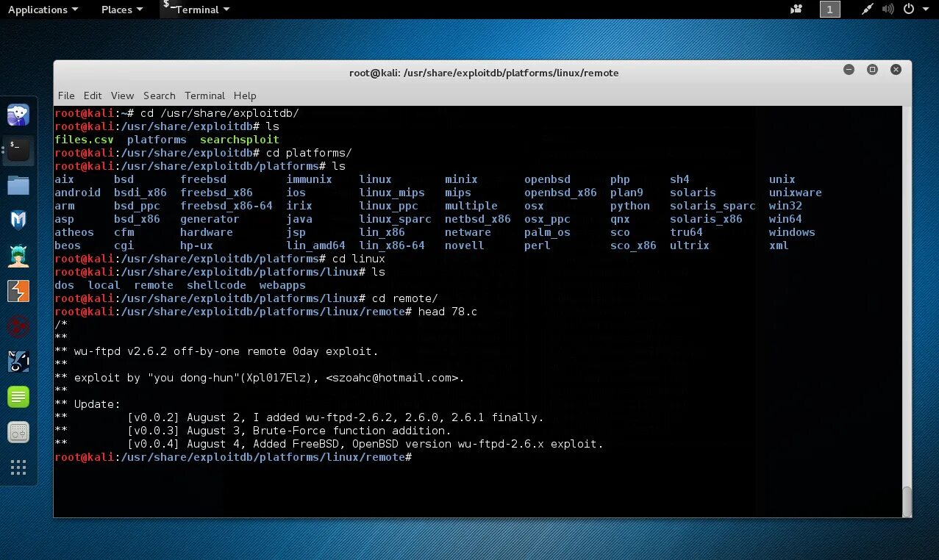This screenshot has height=560, width=939.
Task: Click the minix directory name
Action: pyautogui.click(x=461, y=179)
